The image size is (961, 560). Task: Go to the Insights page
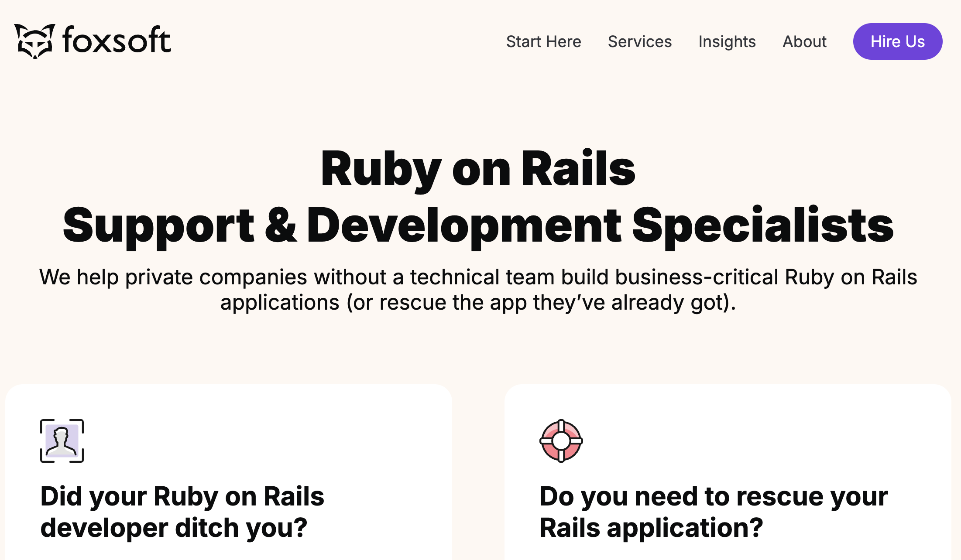[727, 42]
